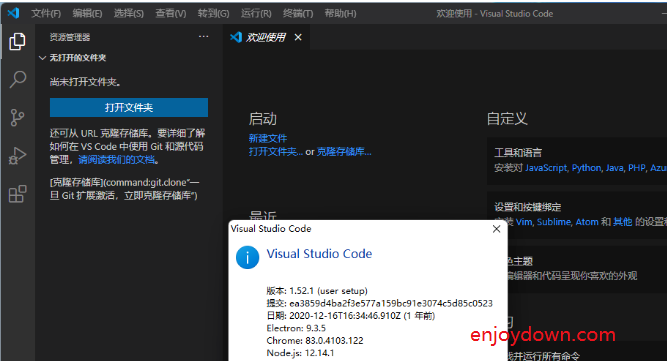667x361 pixels.
Task: Click the Sublime keybinding link
Action: coord(554,222)
